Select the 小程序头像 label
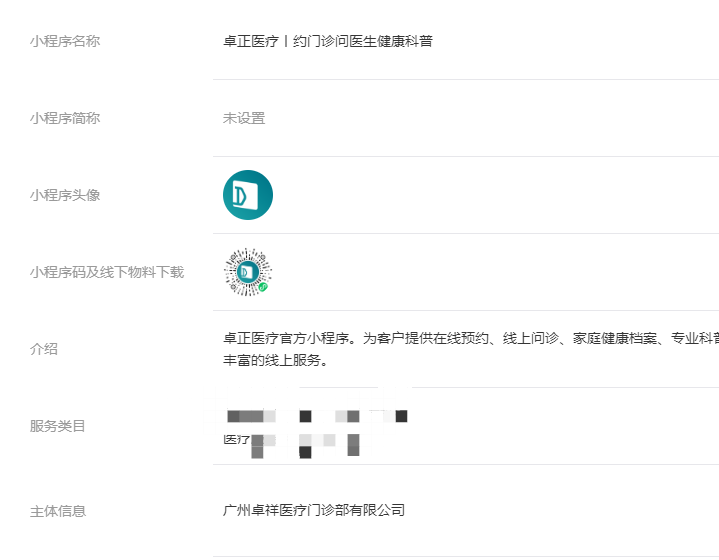 click(65, 195)
